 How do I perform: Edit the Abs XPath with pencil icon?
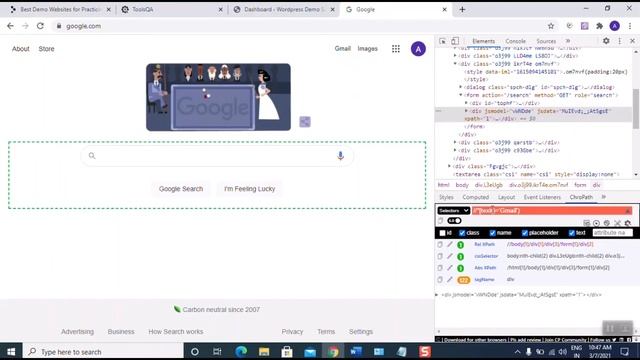point(450,268)
